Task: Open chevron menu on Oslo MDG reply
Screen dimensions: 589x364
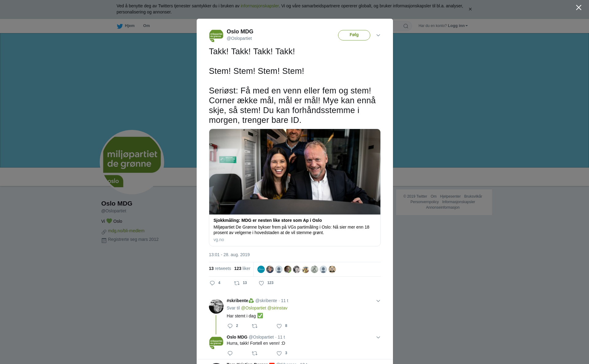Action: pos(378,337)
